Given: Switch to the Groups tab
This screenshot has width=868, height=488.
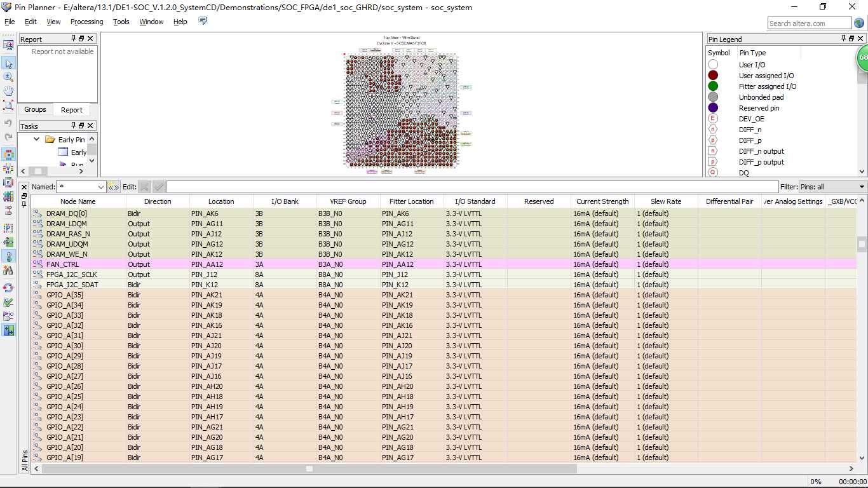Looking at the screenshot, I should (x=35, y=109).
